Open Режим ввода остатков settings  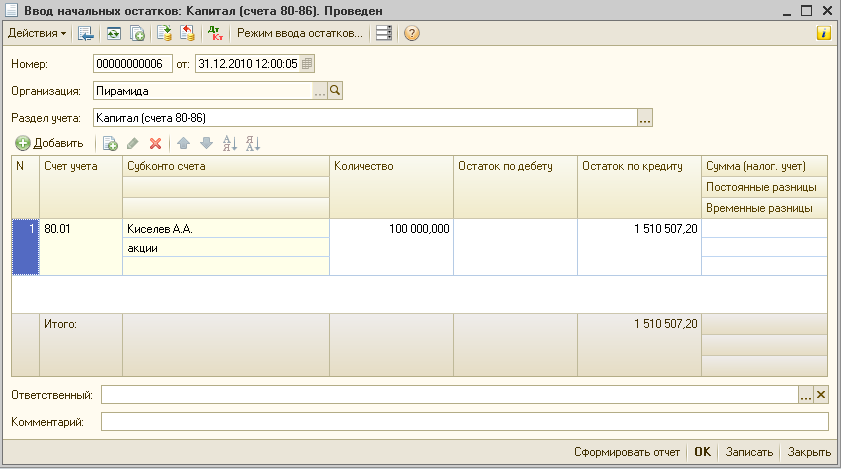pos(299,33)
